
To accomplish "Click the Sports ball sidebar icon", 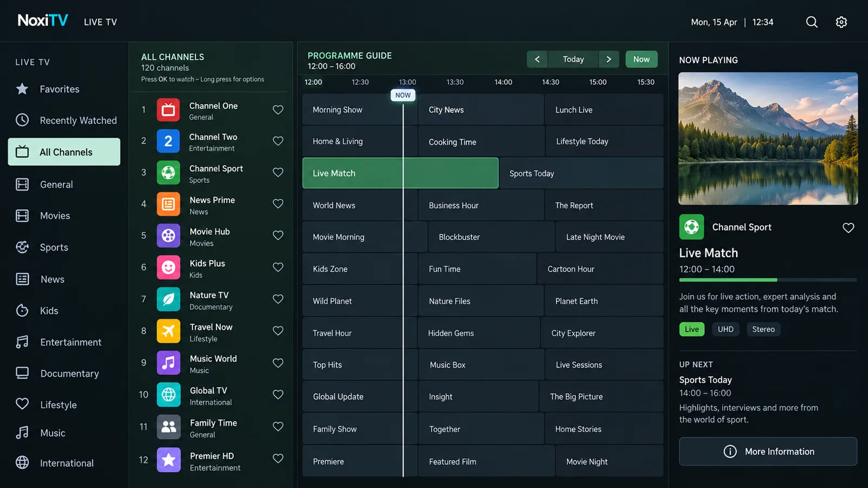I will click(x=22, y=247).
